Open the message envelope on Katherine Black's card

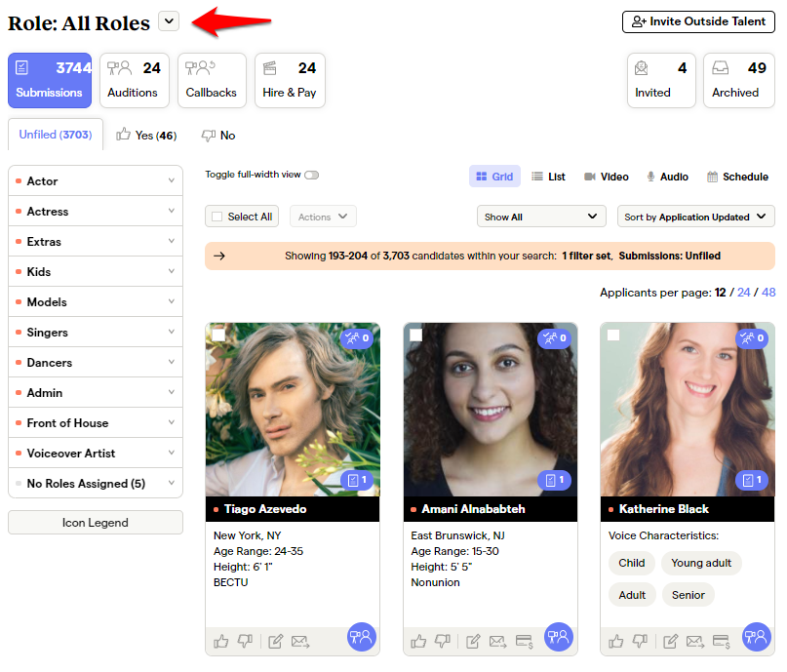[x=695, y=642]
